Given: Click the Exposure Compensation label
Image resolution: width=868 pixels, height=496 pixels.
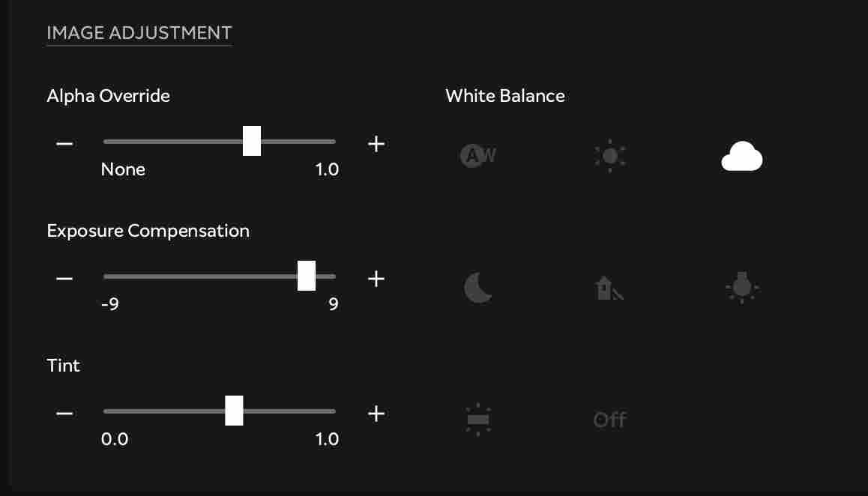Looking at the screenshot, I should [148, 231].
